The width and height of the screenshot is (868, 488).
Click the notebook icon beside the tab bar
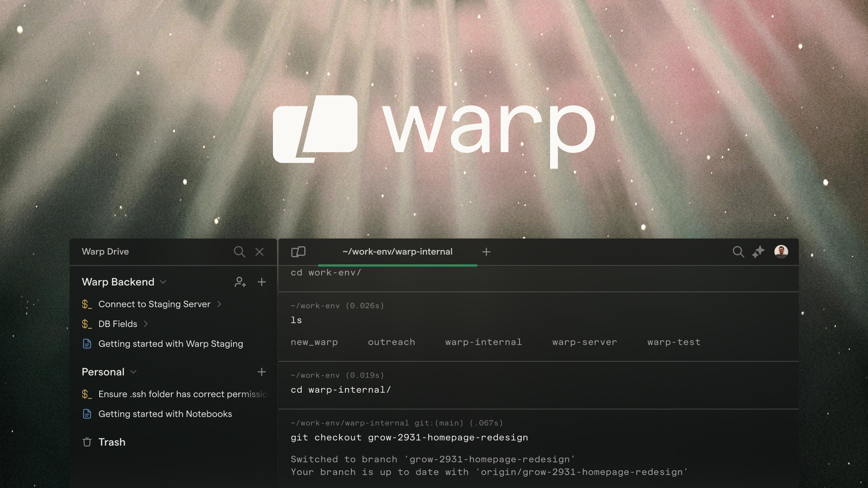298,252
